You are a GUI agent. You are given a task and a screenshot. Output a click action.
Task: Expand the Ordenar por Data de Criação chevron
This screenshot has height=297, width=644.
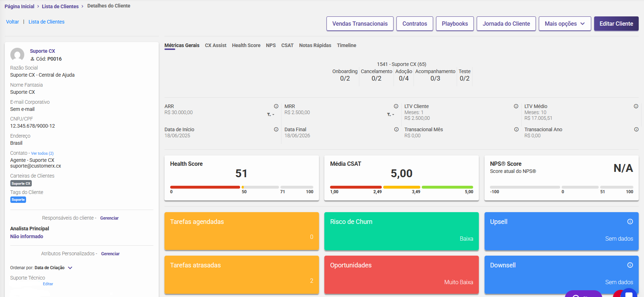(x=70, y=268)
